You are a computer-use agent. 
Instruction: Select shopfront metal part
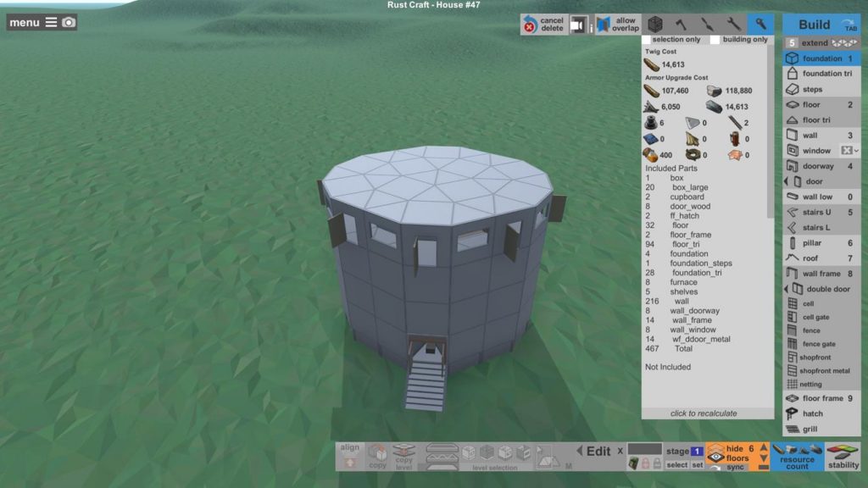click(x=821, y=371)
